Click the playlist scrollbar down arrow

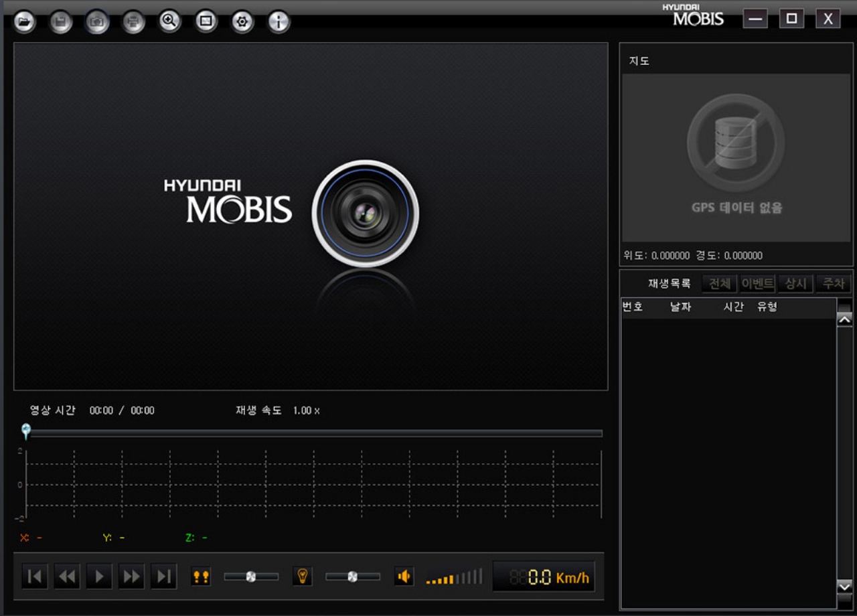click(x=845, y=586)
